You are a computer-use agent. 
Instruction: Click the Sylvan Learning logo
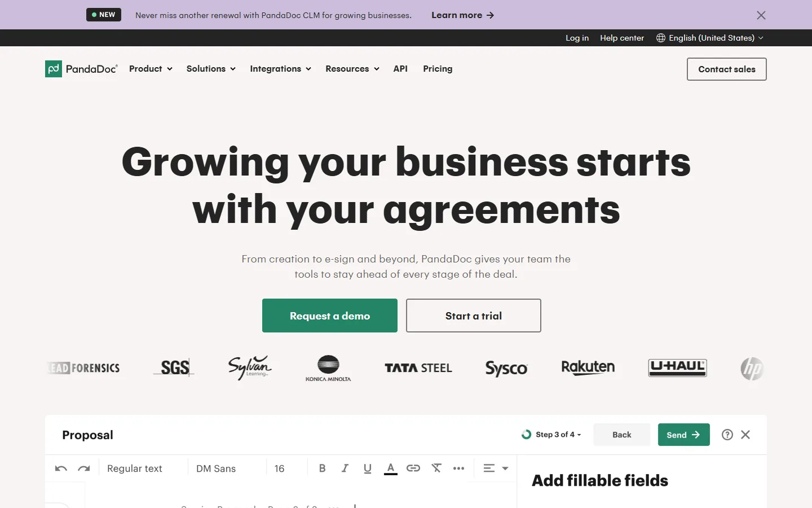pyautogui.click(x=250, y=367)
